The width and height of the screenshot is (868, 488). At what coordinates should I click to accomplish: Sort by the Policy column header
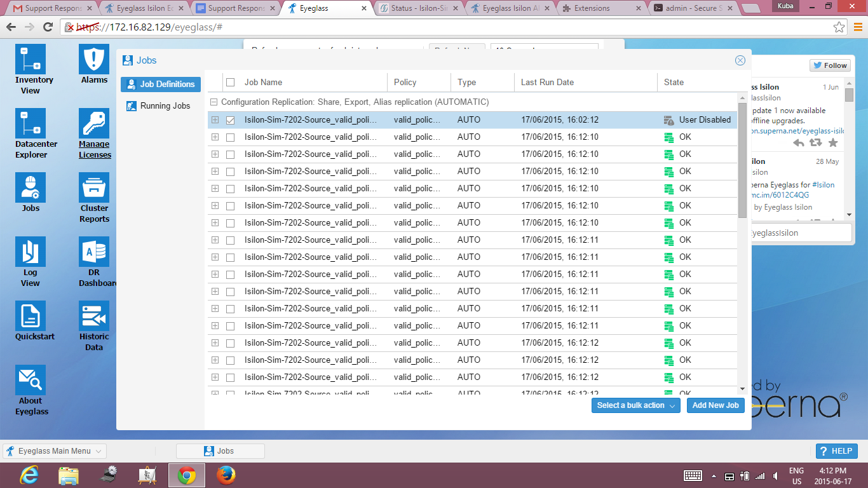point(419,82)
